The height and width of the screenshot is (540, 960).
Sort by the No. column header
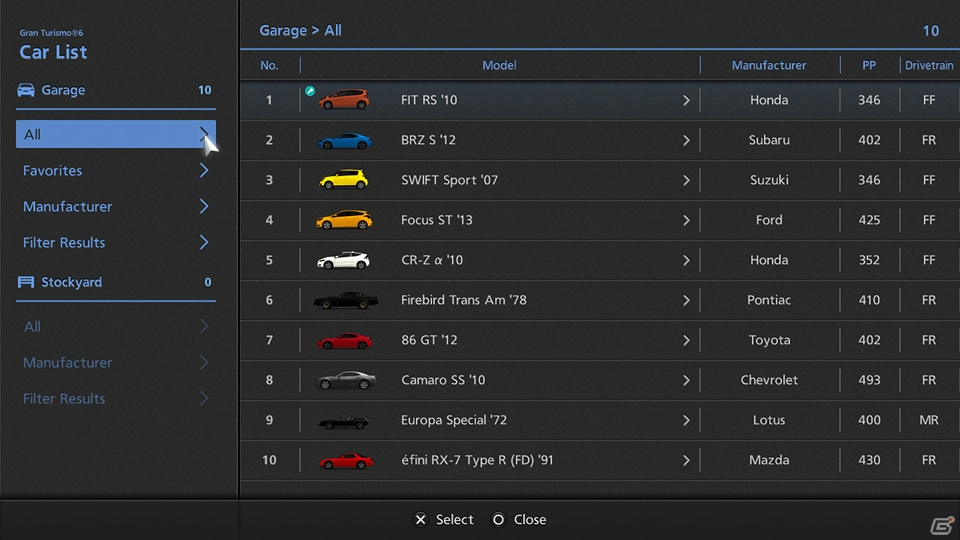269,65
